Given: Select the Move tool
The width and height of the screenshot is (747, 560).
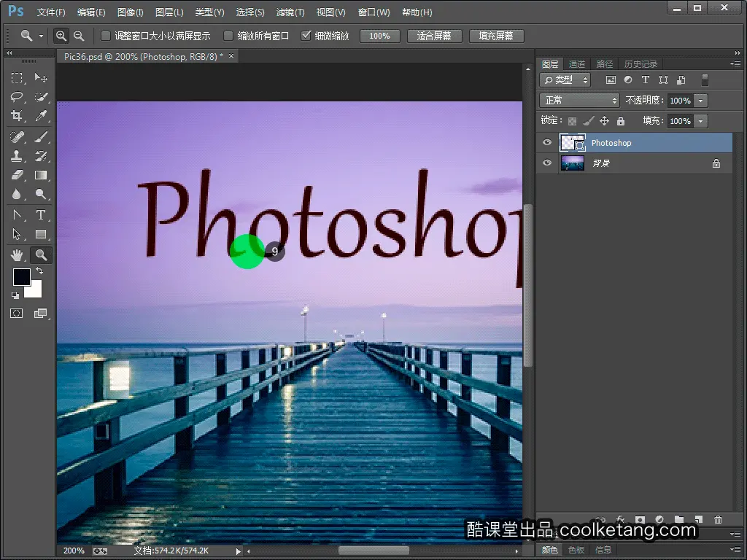Looking at the screenshot, I should (41, 77).
